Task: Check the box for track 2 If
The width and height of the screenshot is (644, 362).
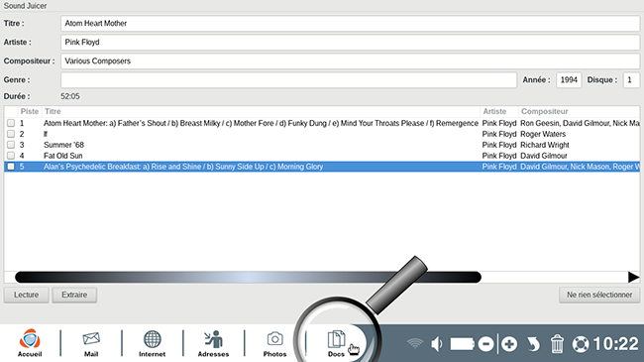Action: [x=11, y=134]
